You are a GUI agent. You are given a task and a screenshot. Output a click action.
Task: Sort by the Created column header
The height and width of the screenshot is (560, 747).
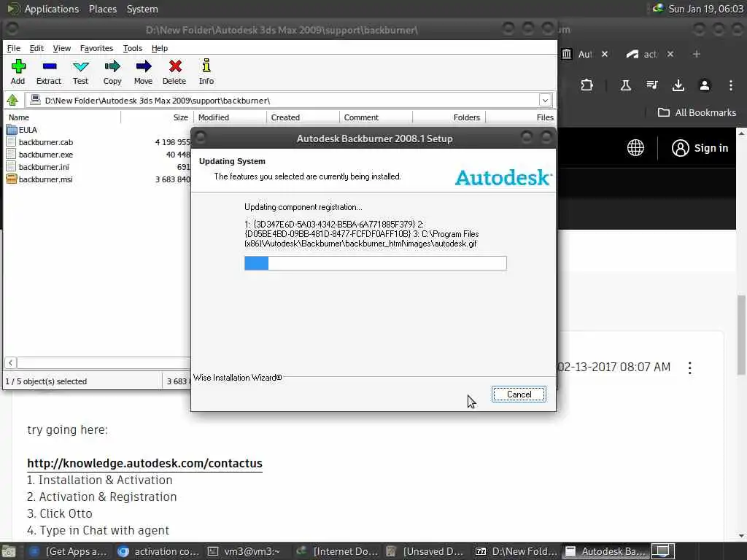[x=303, y=117]
